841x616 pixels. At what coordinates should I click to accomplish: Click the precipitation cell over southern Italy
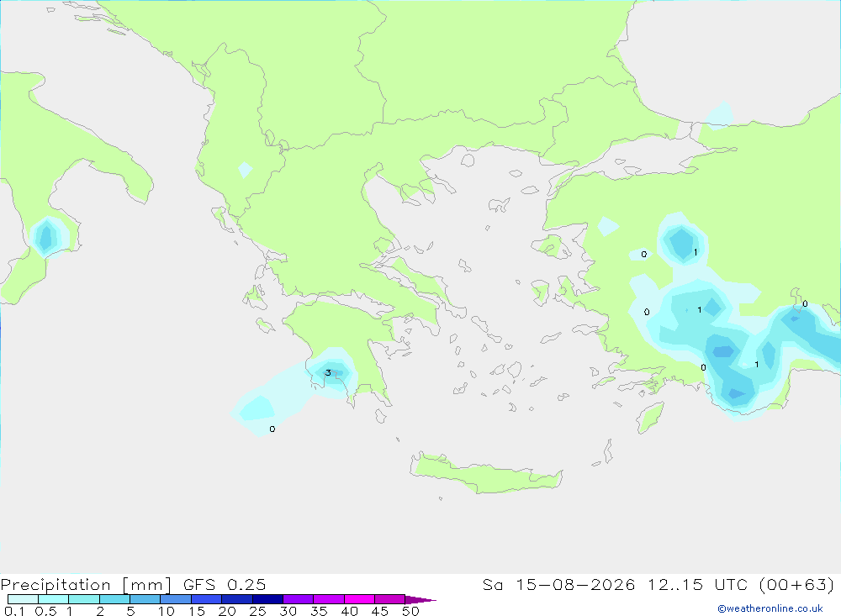tap(48, 238)
